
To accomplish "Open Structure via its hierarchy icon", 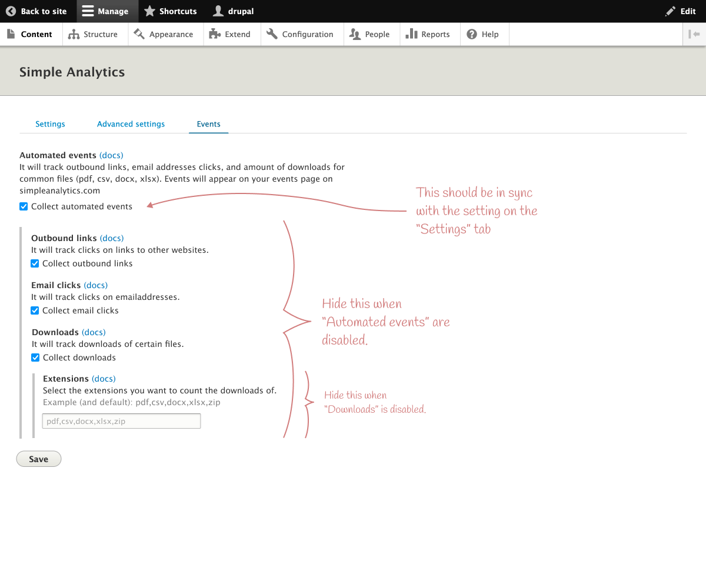I will pyautogui.click(x=74, y=35).
